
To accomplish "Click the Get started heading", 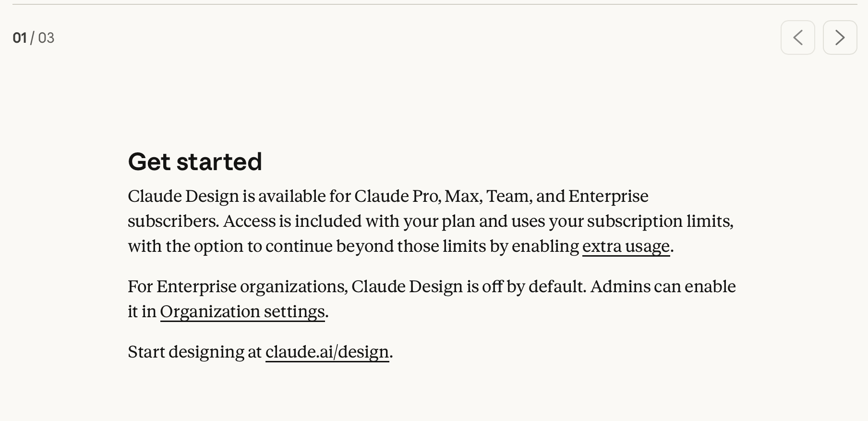I will pyautogui.click(x=195, y=161).
